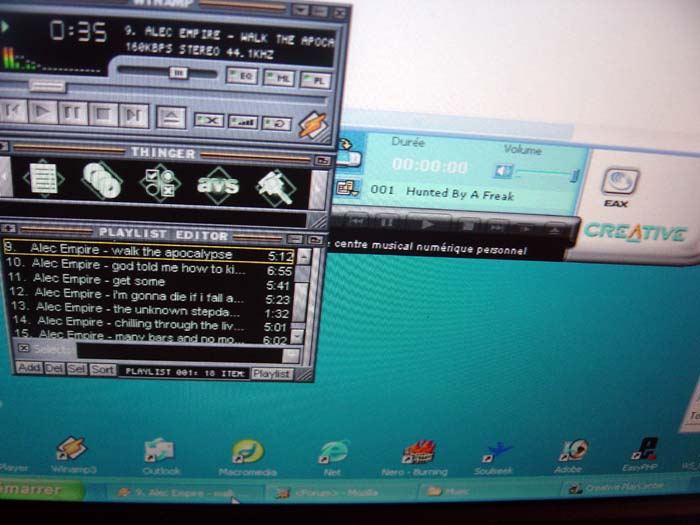Select track 11 get some

click(149, 281)
